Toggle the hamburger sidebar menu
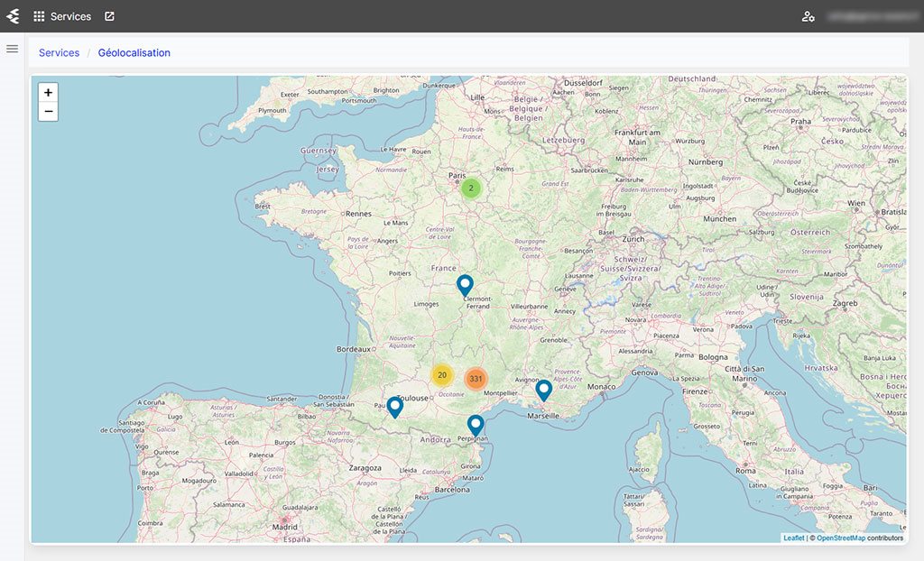Screen dimensions: 924x561 13,49
